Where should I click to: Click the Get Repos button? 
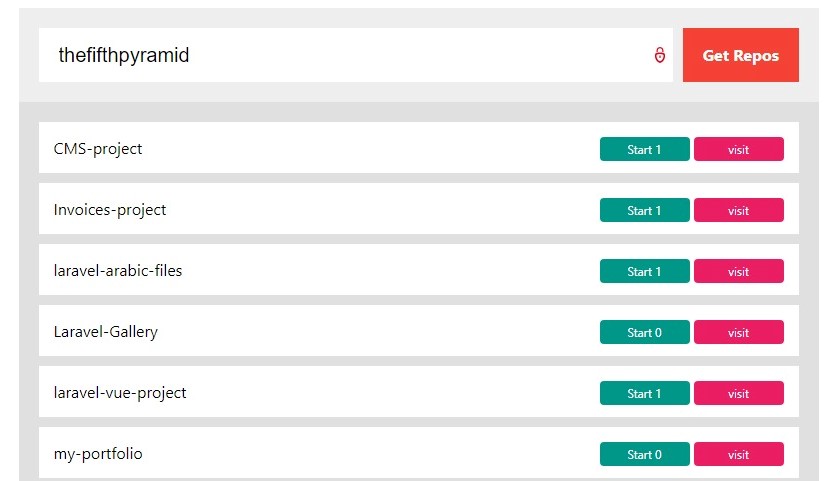[740, 55]
